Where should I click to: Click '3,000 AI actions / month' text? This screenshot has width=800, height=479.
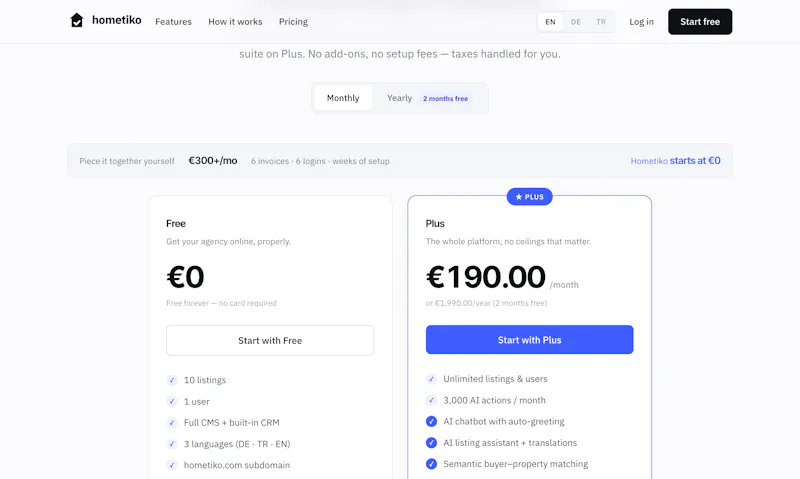(494, 400)
